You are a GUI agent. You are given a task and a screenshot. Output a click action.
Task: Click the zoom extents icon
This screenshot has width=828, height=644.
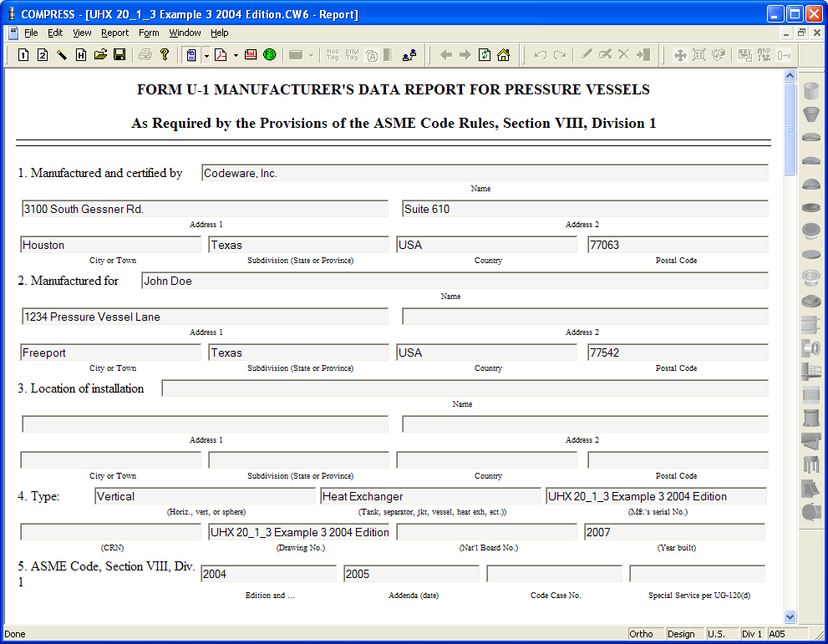click(699, 54)
